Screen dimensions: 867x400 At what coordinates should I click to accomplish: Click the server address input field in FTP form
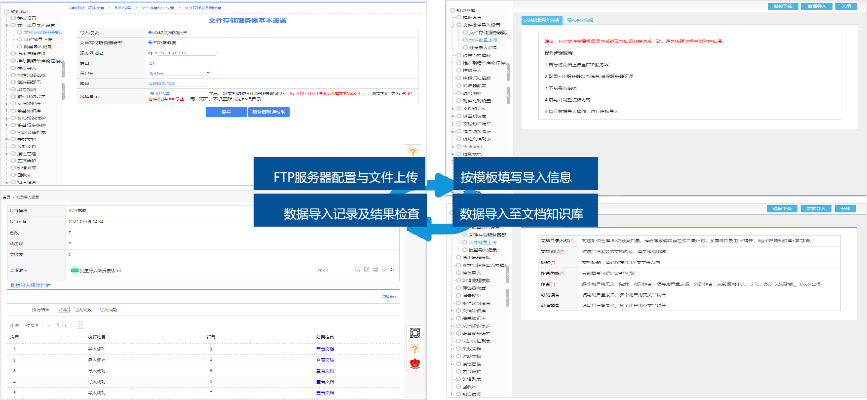(185, 53)
